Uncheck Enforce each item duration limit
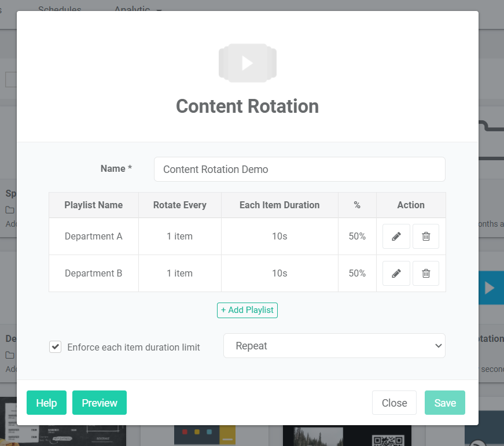The height and width of the screenshot is (446, 504). tap(56, 347)
